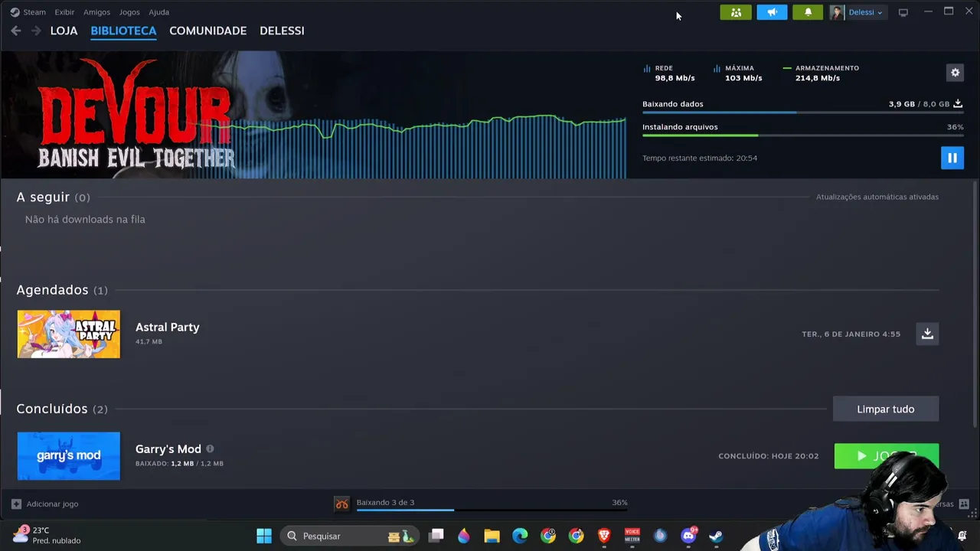Open the Windows Start menu
The width and height of the screenshot is (980, 551).
point(264,536)
